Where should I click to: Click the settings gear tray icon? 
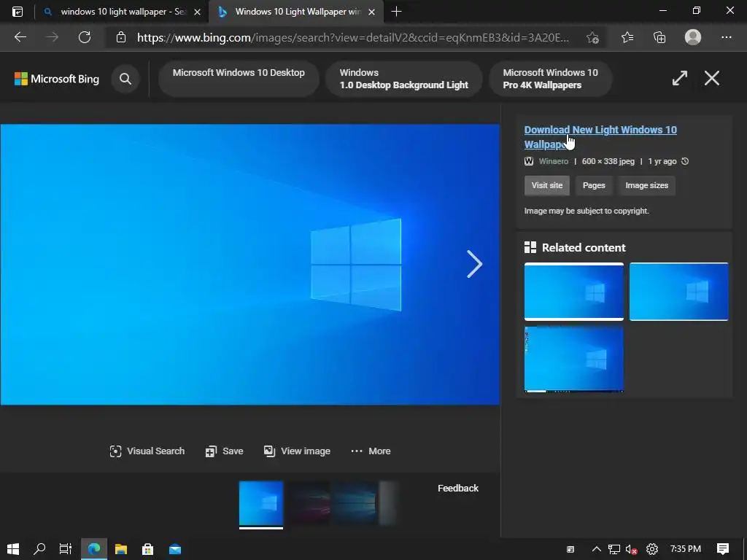tap(652, 549)
